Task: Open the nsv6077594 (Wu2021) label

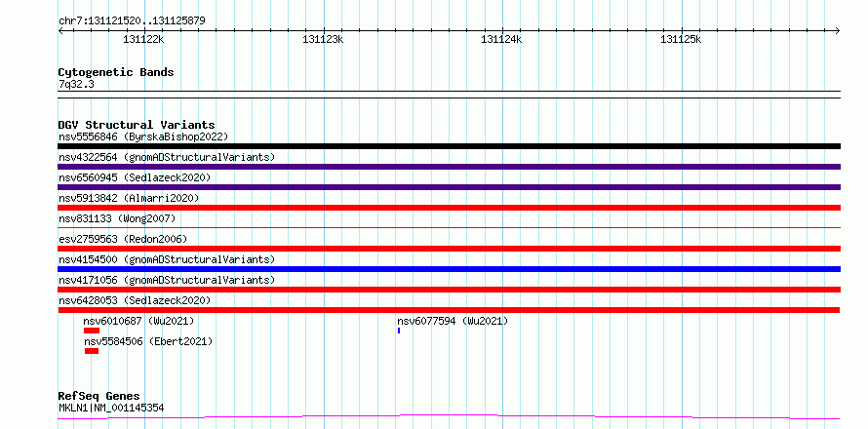Action: pyautogui.click(x=453, y=321)
